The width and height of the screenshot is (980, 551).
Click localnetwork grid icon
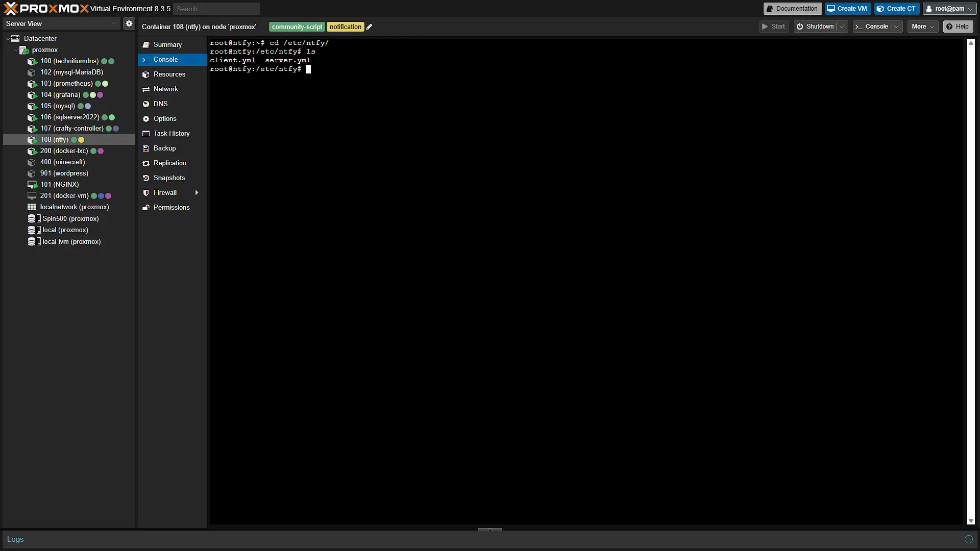tap(32, 207)
